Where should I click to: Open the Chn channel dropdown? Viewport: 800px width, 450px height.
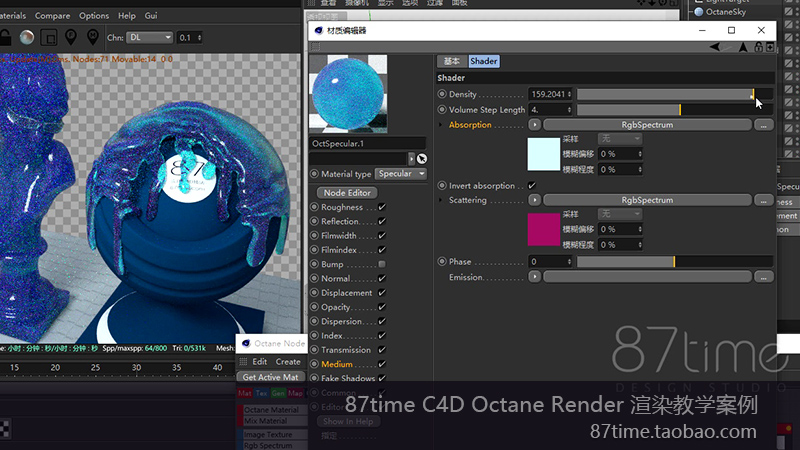coord(149,37)
